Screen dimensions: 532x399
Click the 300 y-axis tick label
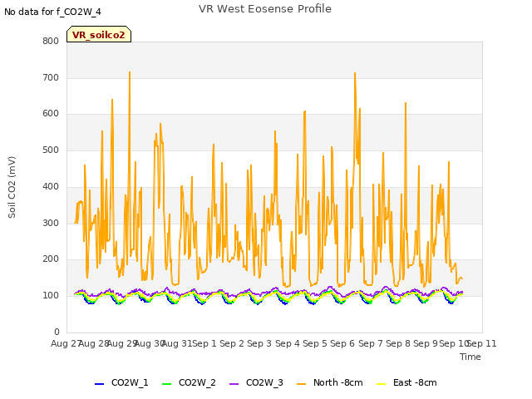pyautogui.click(x=51, y=224)
